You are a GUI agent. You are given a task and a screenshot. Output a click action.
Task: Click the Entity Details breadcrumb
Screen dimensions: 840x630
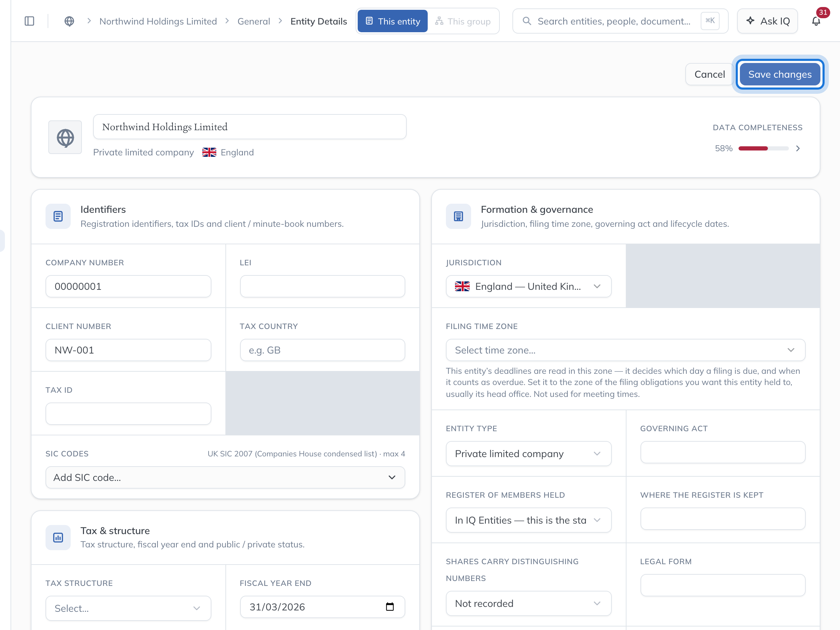pyautogui.click(x=318, y=21)
